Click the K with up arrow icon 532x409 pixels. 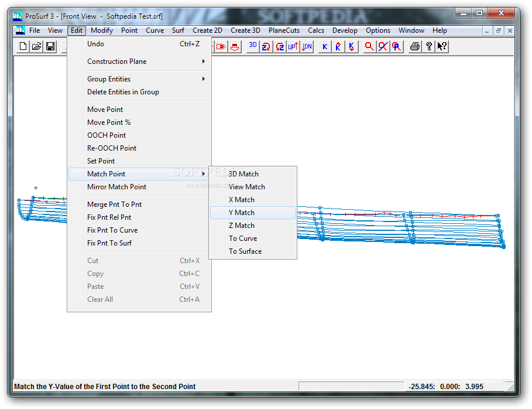(338, 46)
